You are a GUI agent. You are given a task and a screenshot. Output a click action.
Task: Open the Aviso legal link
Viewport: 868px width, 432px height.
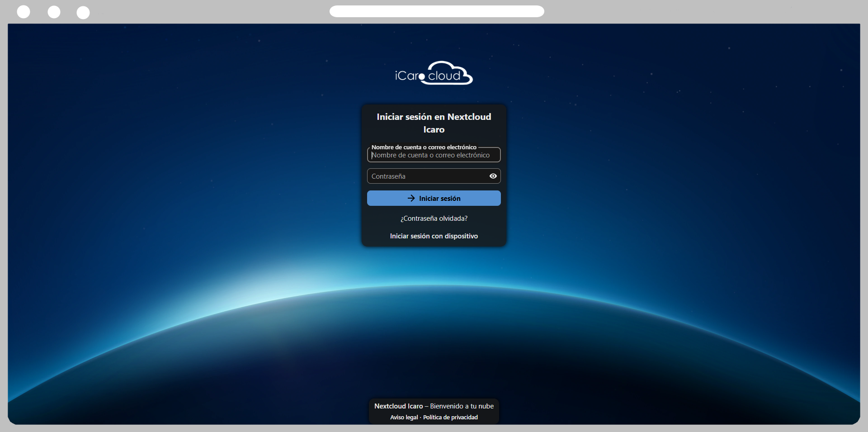(x=404, y=418)
